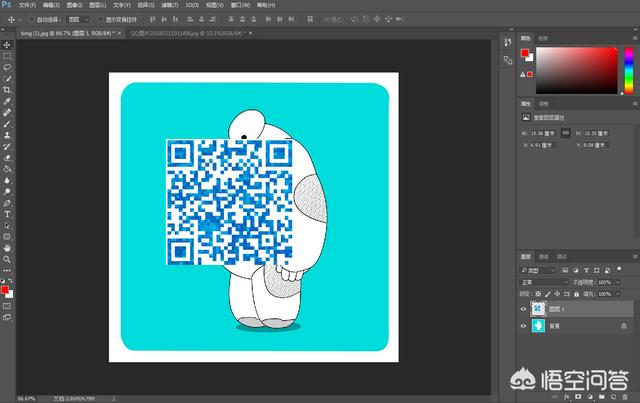Image resolution: width=640 pixels, height=403 pixels.
Task: Create a new layer icon
Action: [613, 396]
